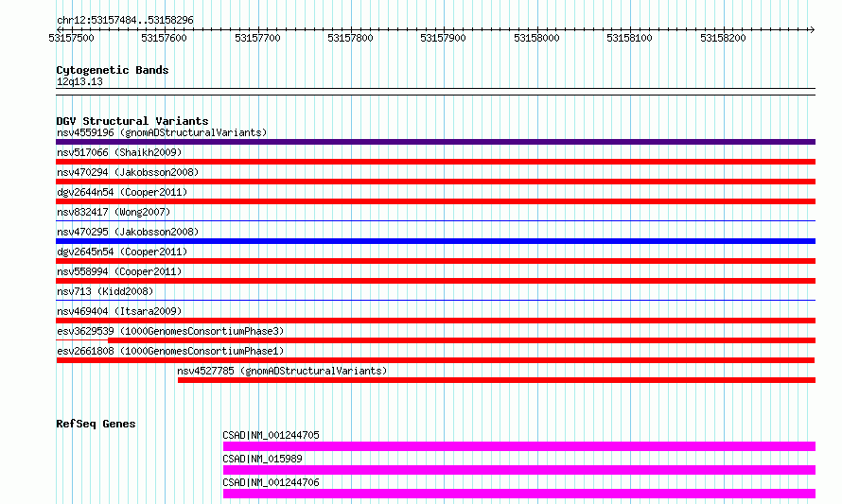This screenshot has height=504, width=842.
Task: Click the red bar under nsv470294
Action: [x=435, y=182]
